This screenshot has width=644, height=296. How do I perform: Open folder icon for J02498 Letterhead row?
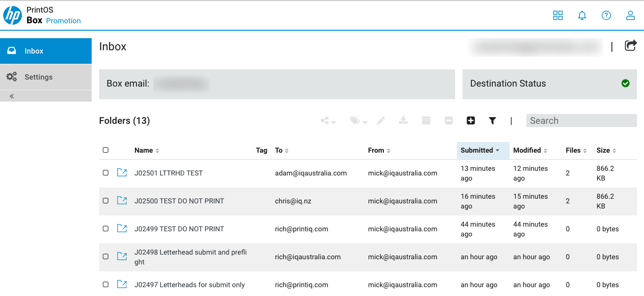(x=122, y=256)
